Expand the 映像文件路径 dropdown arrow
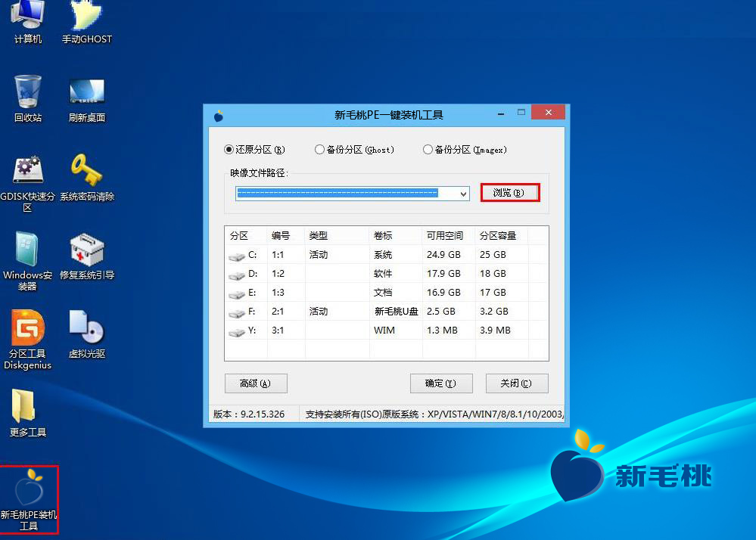This screenshot has width=756, height=540. click(x=463, y=194)
